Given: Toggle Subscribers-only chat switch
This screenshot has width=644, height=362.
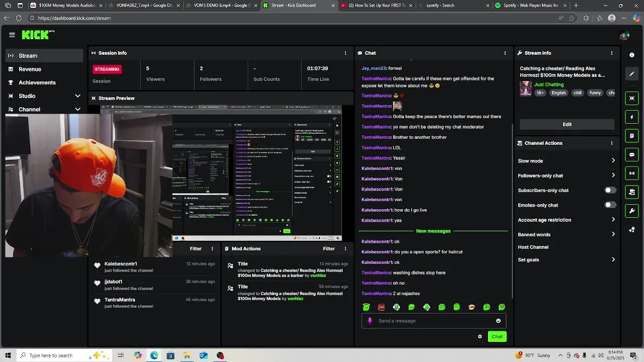Looking at the screenshot, I should point(610,190).
